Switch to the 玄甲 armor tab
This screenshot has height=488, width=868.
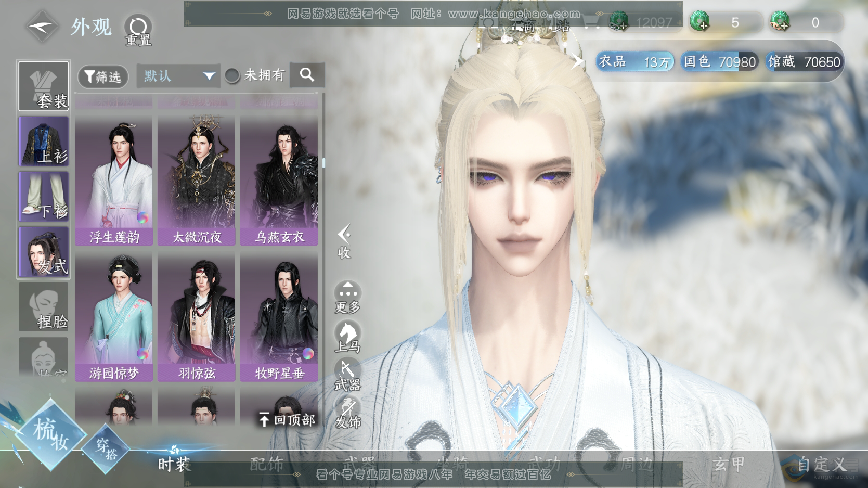click(x=729, y=463)
